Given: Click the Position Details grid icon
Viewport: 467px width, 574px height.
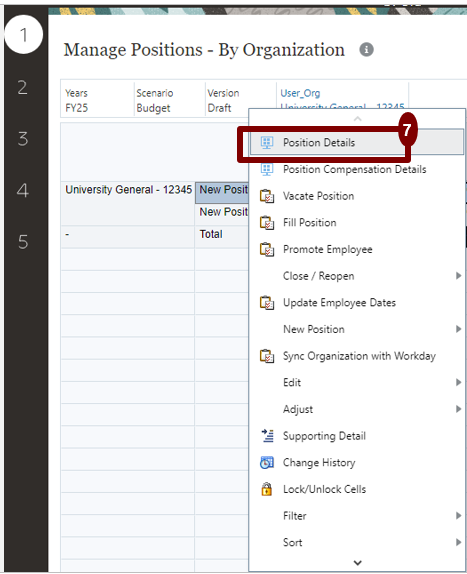Looking at the screenshot, I should click(x=267, y=142).
